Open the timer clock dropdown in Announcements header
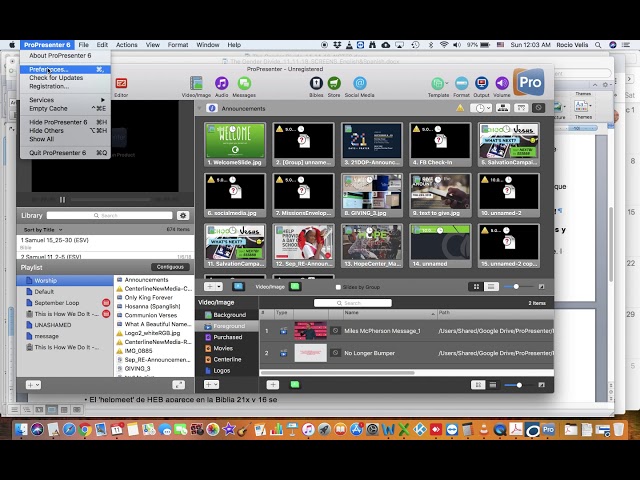 click(x=481, y=108)
